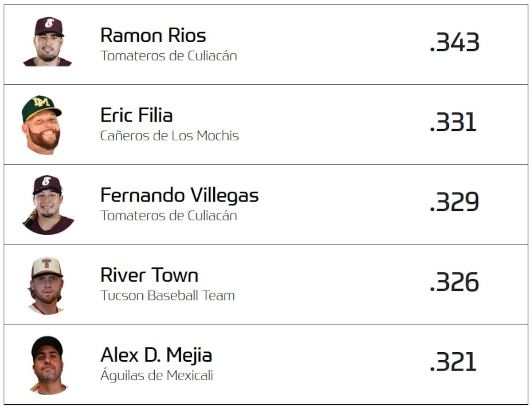Click the .329 batting average
This screenshot has height=410, width=532.
tap(454, 202)
